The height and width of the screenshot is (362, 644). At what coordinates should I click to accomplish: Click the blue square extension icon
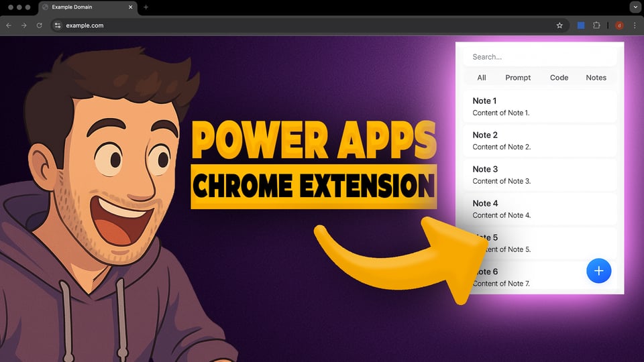pyautogui.click(x=581, y=25)
